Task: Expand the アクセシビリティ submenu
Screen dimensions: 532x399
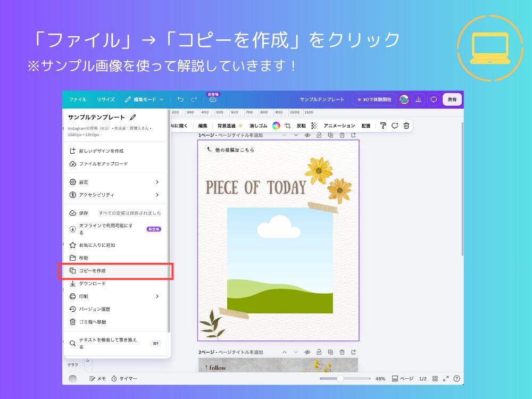Action: point(115,195)
